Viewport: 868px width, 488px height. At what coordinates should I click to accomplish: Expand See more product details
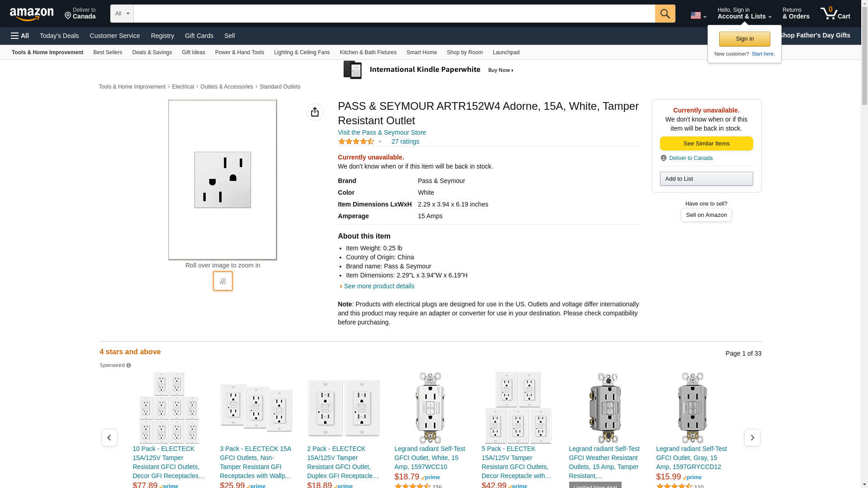(378, 286)
